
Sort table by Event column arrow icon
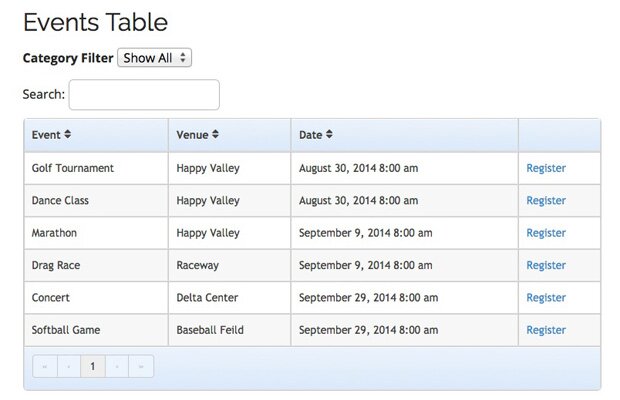tap(68, 135)
